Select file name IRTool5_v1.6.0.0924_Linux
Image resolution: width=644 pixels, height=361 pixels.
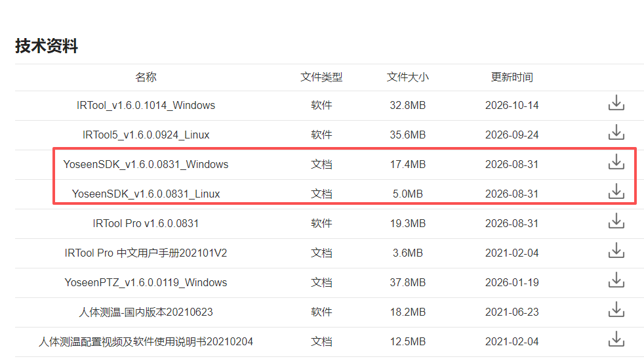pos(146,135)
